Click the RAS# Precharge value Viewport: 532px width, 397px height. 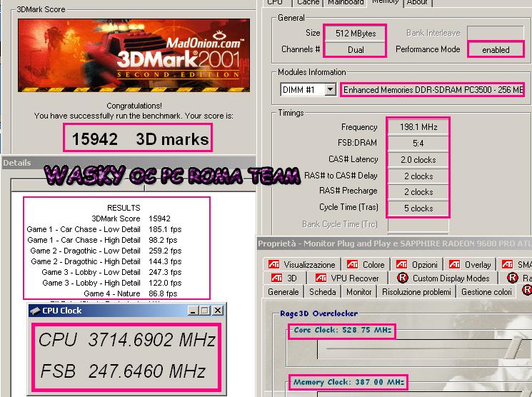[418, 192]
